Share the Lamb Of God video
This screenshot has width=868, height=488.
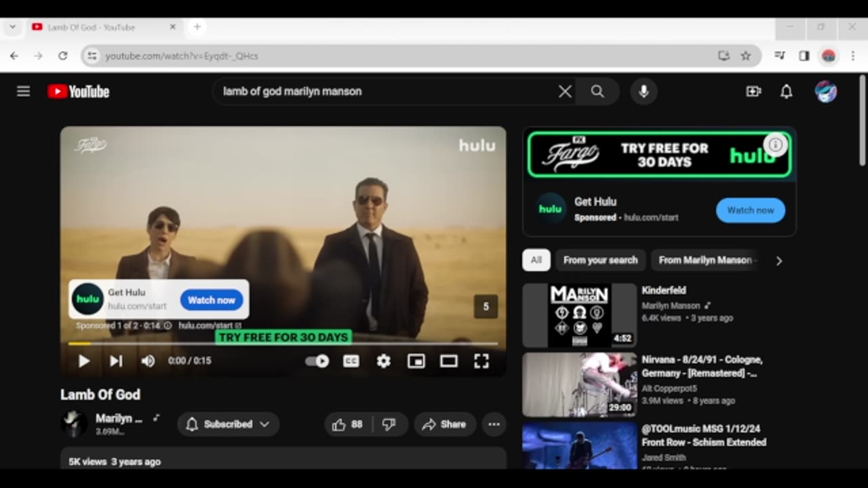tap(443, 424)
